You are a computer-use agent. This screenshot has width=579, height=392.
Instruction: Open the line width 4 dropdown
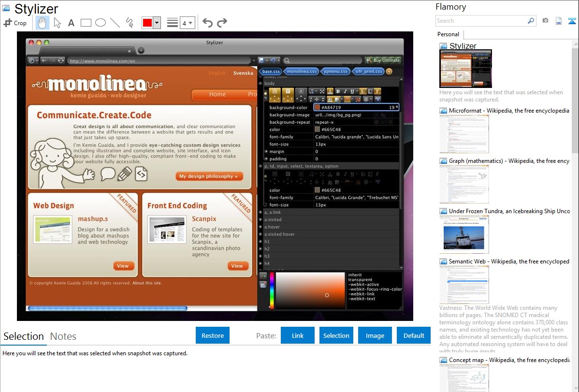(187, 23)
